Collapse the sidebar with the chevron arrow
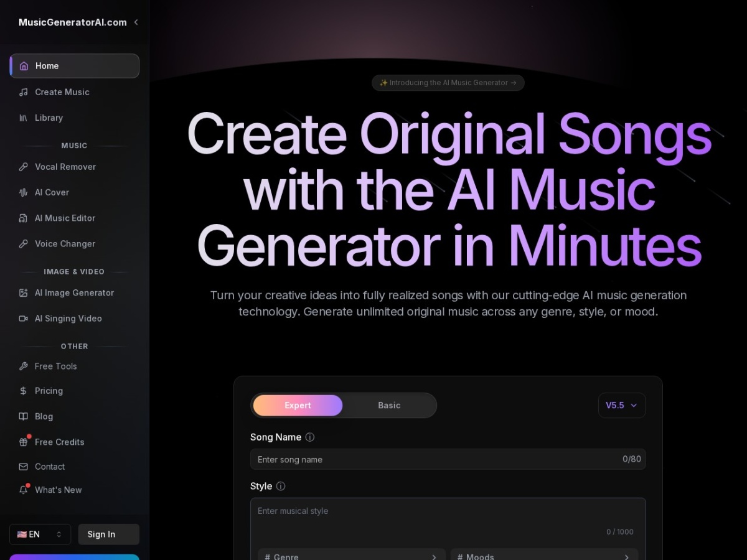Image resolution: width=747 pixels, height=560 pixels. [x=136, y=22]
